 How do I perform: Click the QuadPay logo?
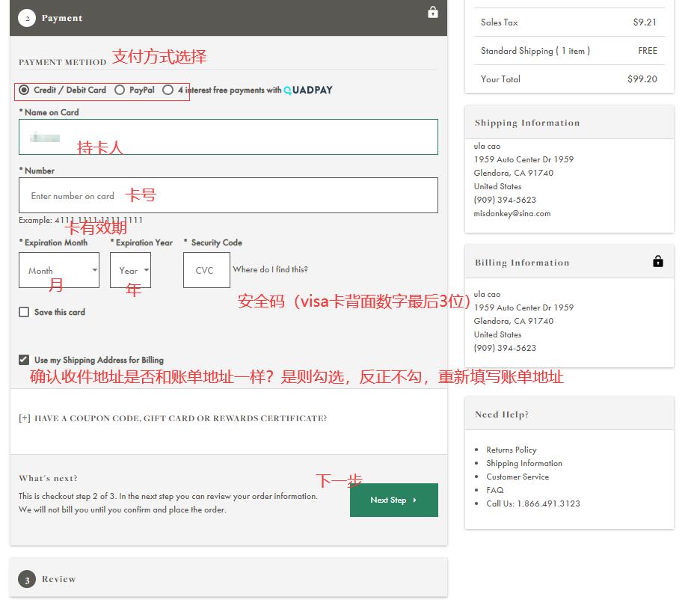[308, 90]
